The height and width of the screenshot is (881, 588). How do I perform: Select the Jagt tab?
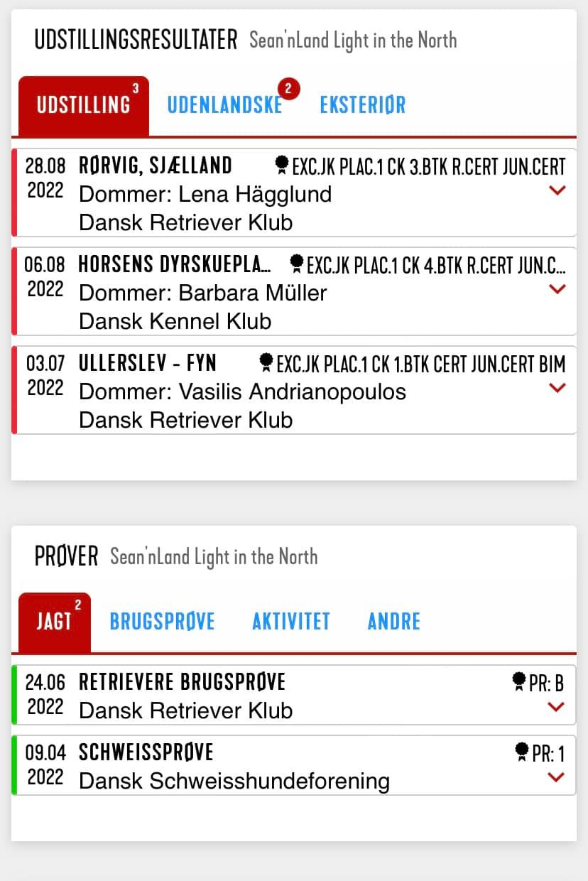[x=55, y=622]
